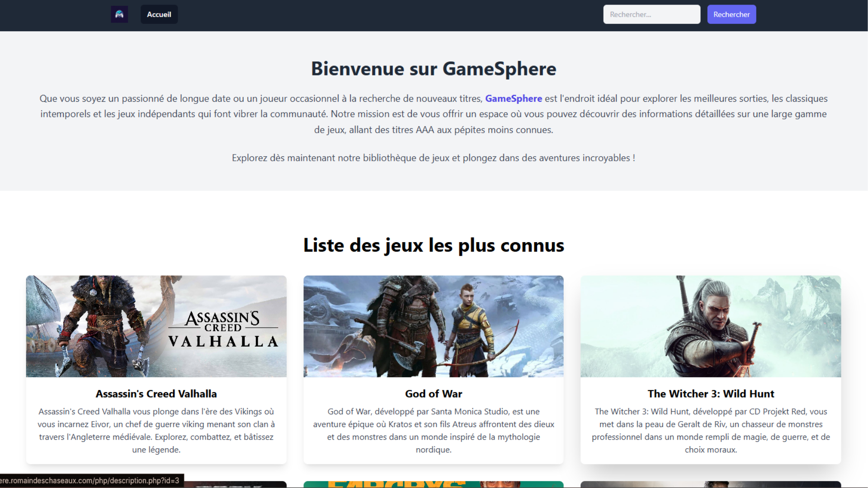This screenshot has width=868, height=488.
Task: Select The Witcher 3: Wild Hunt title
Action: [711, 394]
